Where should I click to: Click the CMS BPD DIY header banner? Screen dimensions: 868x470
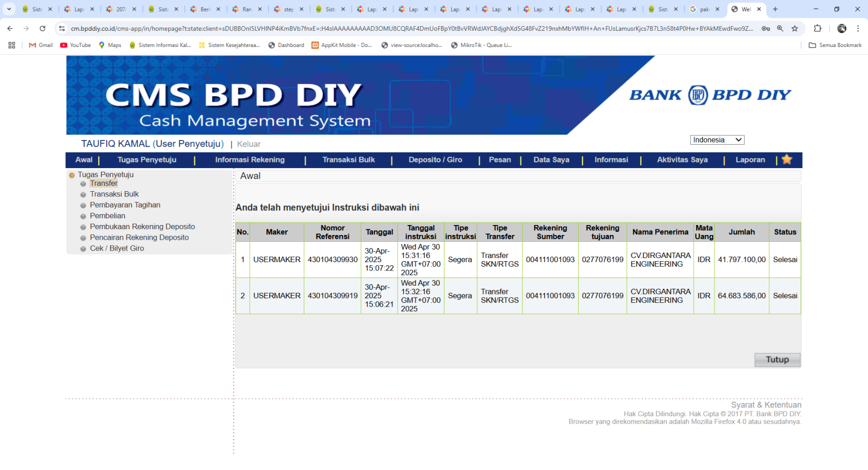[434, 95]
